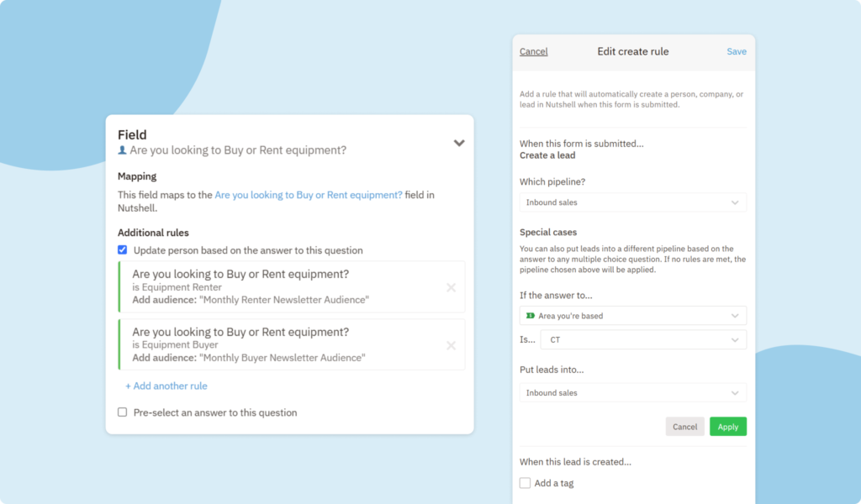Image resolution: width=861 pixels, height=504 pixels.
Task: Save the create rule changes
Action: (x=736, y=51)
